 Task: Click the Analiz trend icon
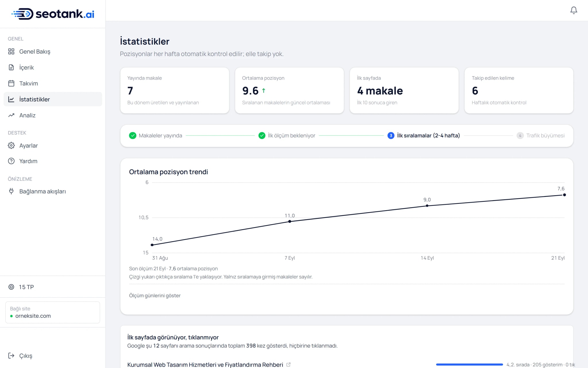tap(11, 115)
